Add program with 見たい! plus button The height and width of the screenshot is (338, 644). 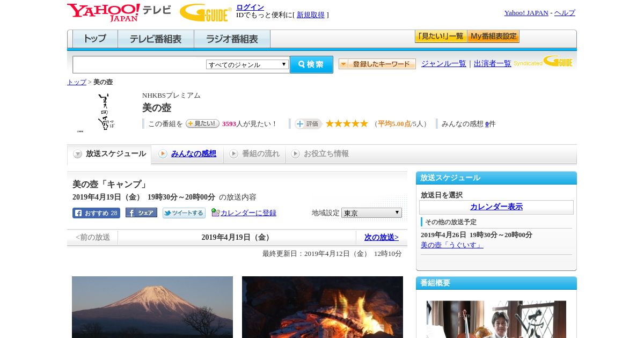[x=202, y=123]
